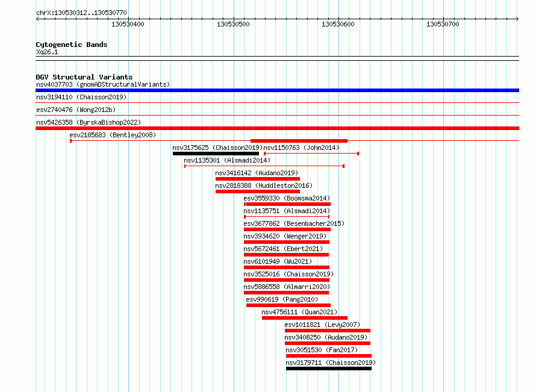Open esv2185683 (Bentley2008) variant label

pyautogui.click(x=113, y=135)
